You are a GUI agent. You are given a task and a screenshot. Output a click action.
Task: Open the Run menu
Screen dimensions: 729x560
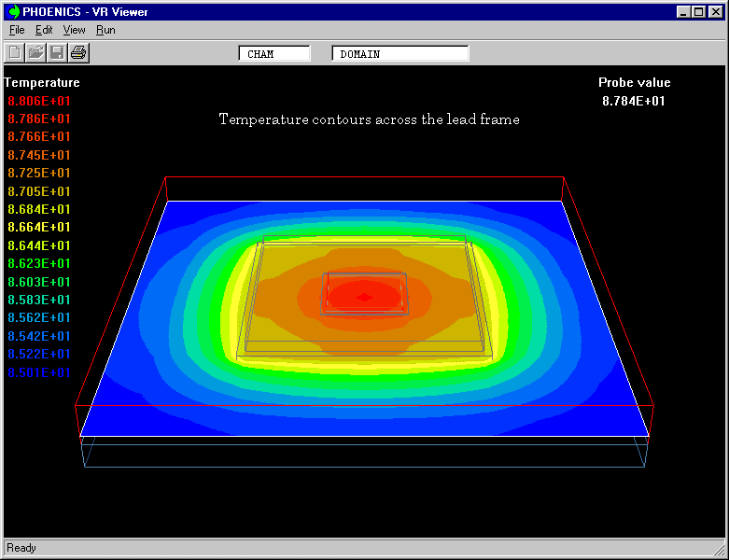pyautogui.click(x=105, y=30)
